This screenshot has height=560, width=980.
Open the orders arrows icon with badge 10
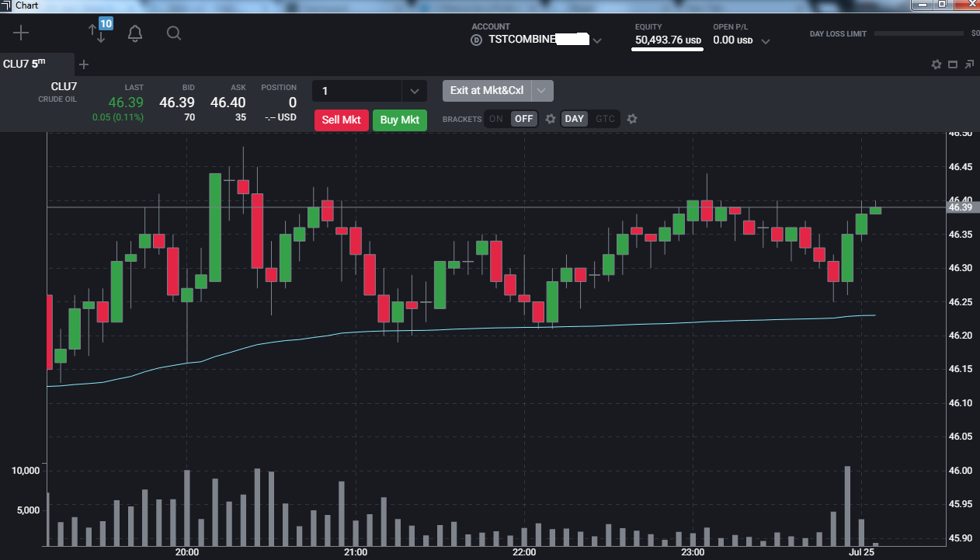point(99,31)
